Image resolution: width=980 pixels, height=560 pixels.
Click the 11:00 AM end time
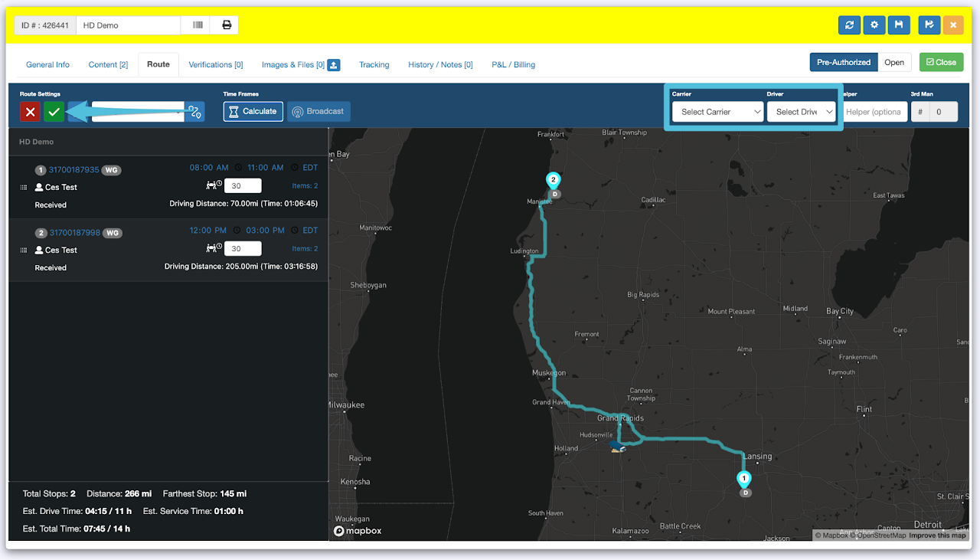[265, 167]
